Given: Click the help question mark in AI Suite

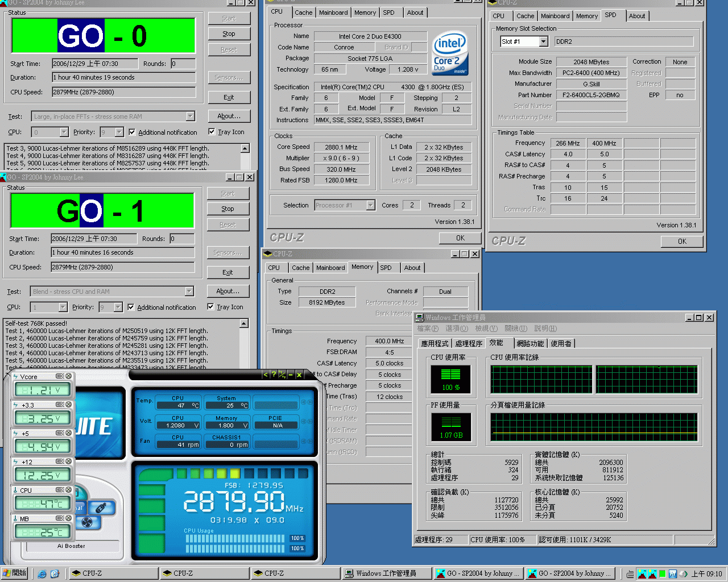Looking at the screenshot, I should click(274, 375).
